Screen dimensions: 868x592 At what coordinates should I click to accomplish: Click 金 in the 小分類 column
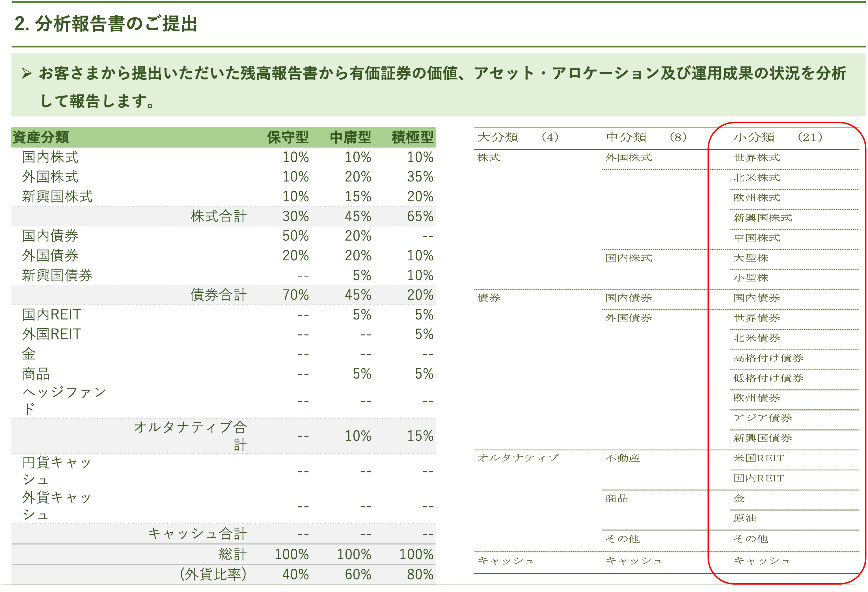click(x=739, y=498)
